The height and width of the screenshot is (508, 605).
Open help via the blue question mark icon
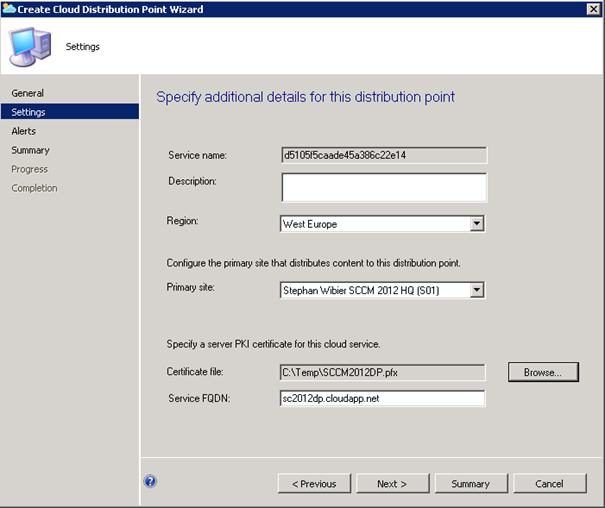coord(151,481)
